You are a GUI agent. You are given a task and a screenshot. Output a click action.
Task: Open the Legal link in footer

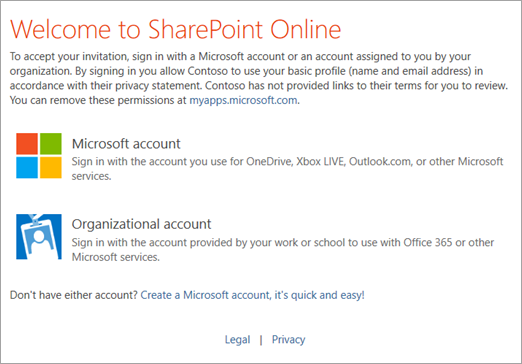click(237, 339)
